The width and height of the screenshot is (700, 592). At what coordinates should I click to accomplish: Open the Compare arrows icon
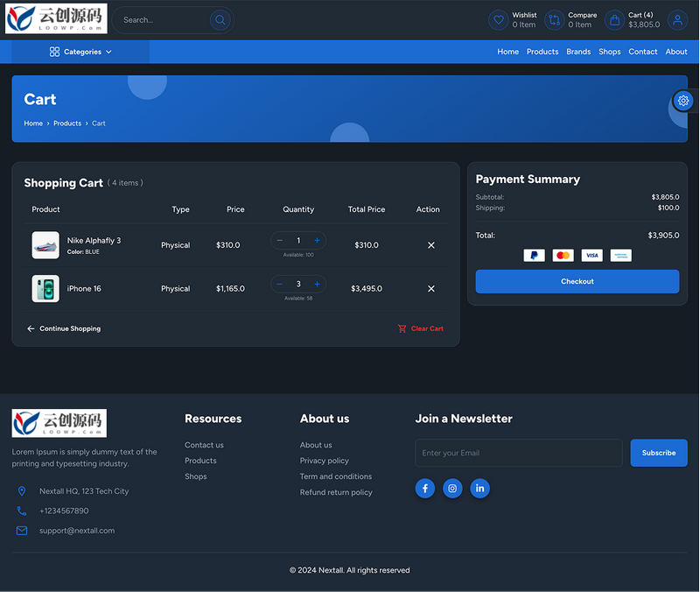tap(554, 20)
